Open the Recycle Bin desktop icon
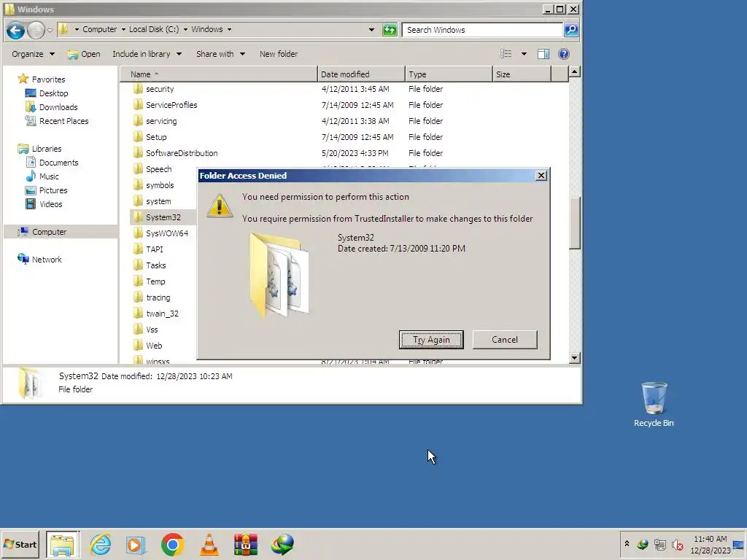This screenshot has width=747, height=560. point(654,404)
